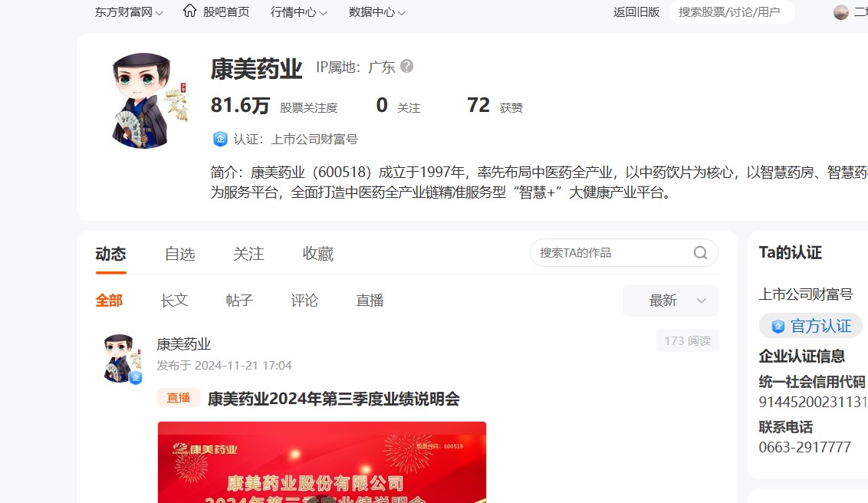Click the IP属地 help question mark icon
The image size is (868, 503).
[407, 67]
